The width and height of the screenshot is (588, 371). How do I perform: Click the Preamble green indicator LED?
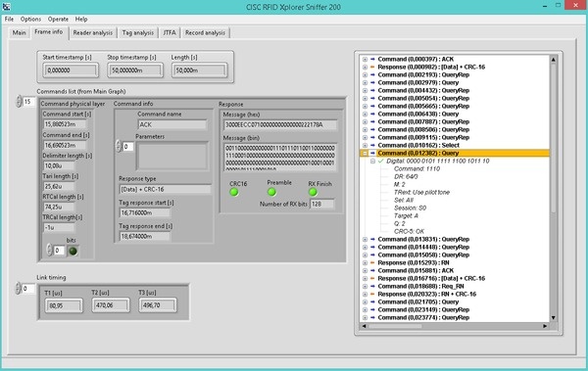[271, 192]
